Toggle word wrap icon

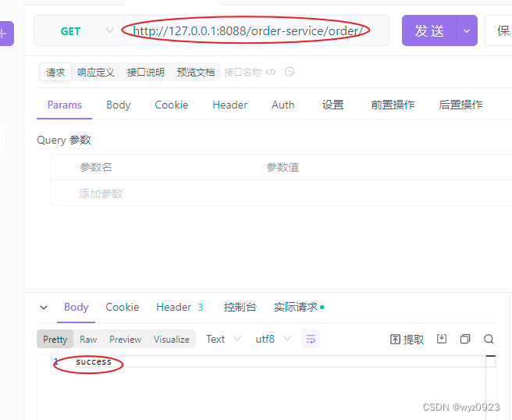click(310, 339)
